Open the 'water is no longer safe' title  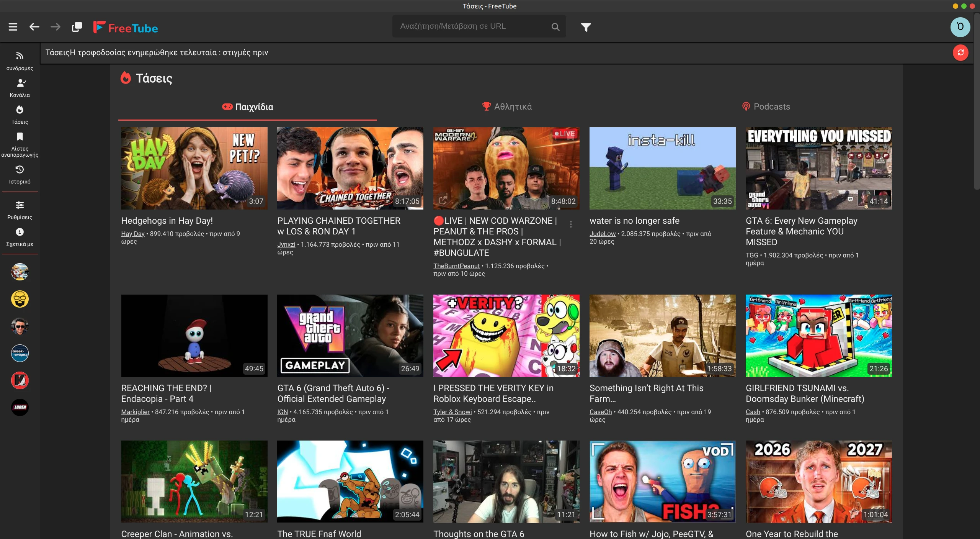(634, 221)
